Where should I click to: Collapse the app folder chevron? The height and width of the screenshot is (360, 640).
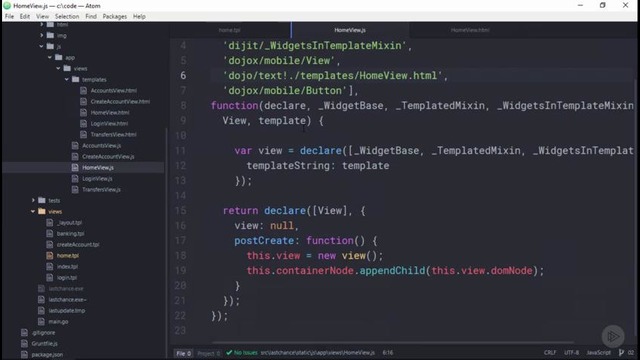pos(50,58)
